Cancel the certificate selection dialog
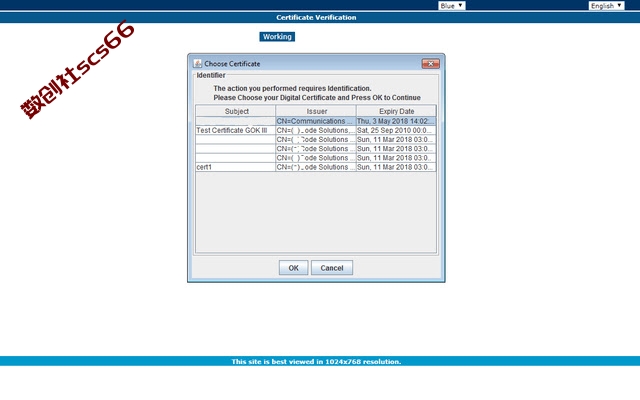 [332, 268]
